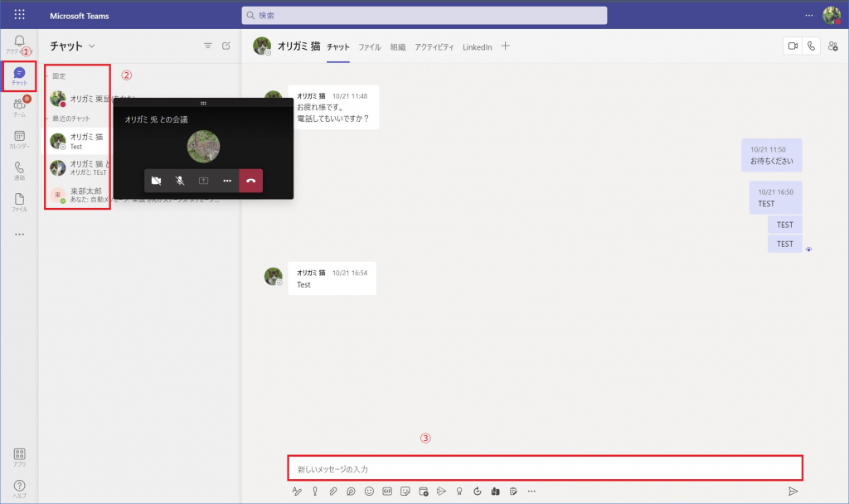Start a video call with オリガミ 猫
The height and width of the screenshot is (504, 849).
point(792,46)
